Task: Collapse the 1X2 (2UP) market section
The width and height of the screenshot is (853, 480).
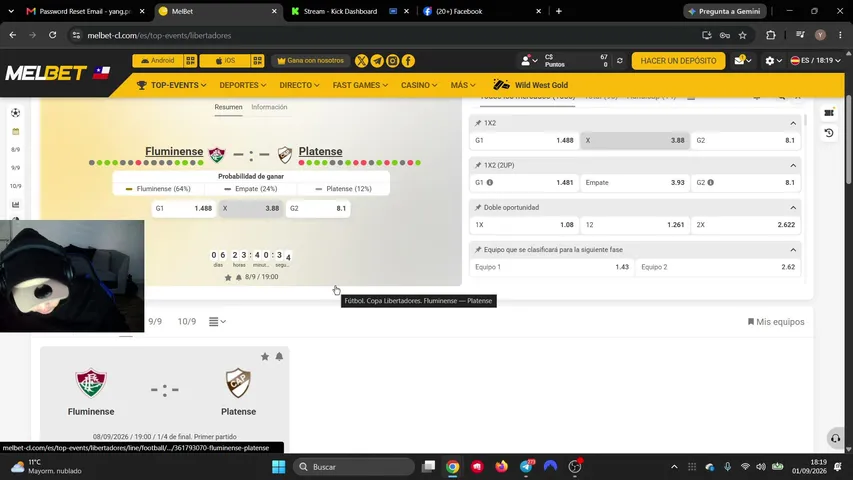Action: click(x=793, y=165)
